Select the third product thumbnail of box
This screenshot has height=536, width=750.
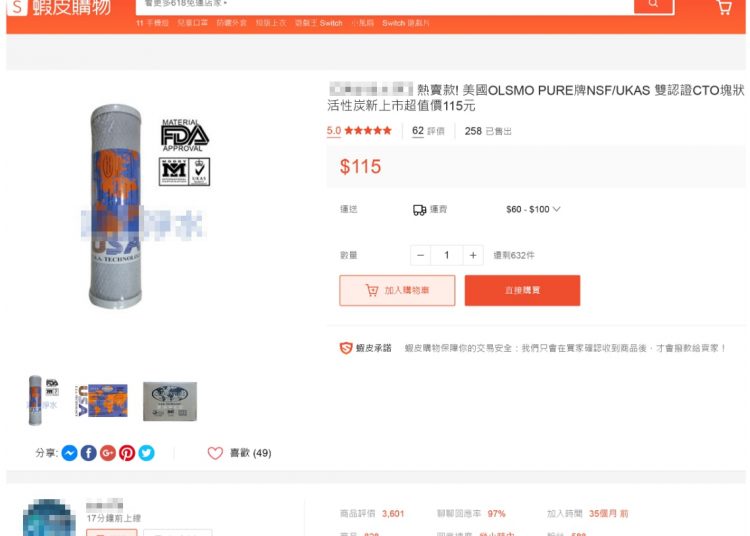pyautogui.click(x=170, y=401)
